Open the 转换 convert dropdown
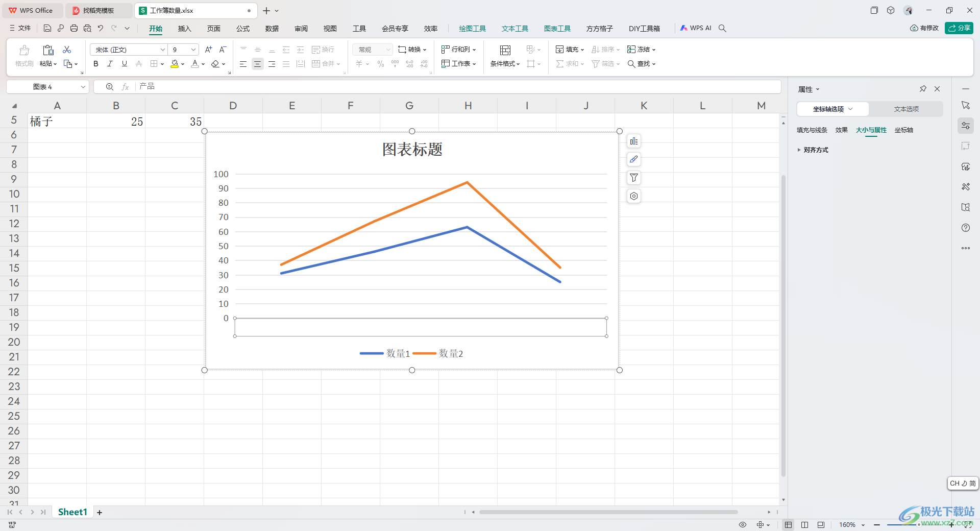Viewport: 980px width, 531px height. coord(412,50)
